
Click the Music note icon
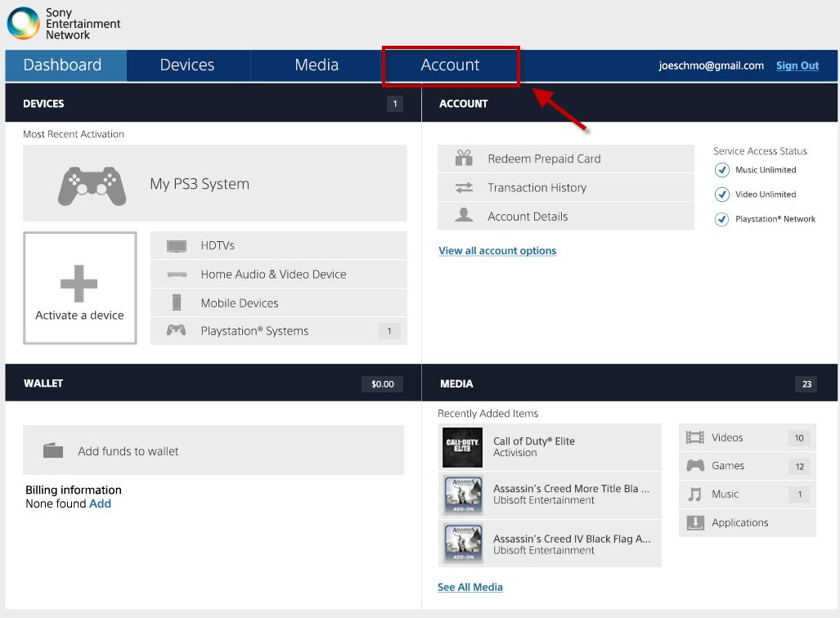point(694,495)
